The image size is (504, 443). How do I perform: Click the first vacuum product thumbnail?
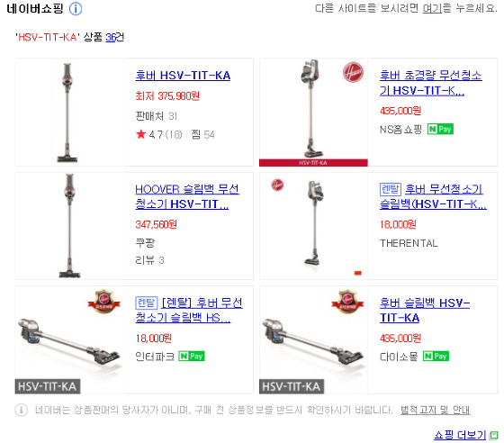pos(69,113)
